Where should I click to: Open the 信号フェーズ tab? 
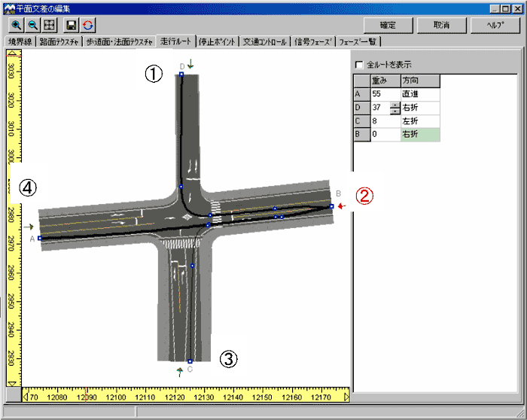coord(313,41)
